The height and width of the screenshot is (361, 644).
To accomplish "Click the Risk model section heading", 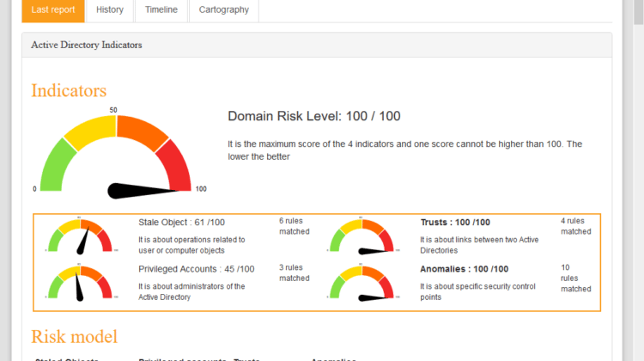I will pyautogui.click(x=75, y=337).
